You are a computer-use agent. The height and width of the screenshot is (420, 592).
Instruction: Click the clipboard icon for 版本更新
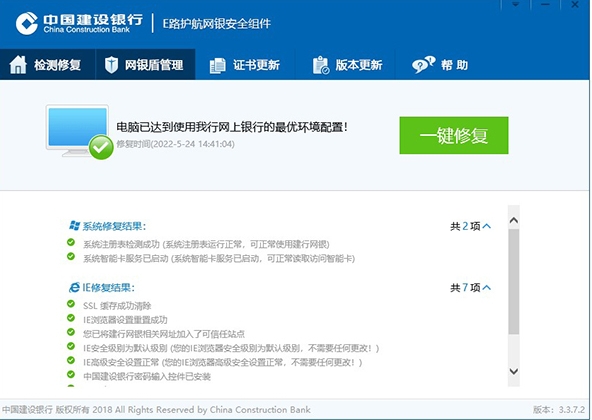click(x=321, y=65)
